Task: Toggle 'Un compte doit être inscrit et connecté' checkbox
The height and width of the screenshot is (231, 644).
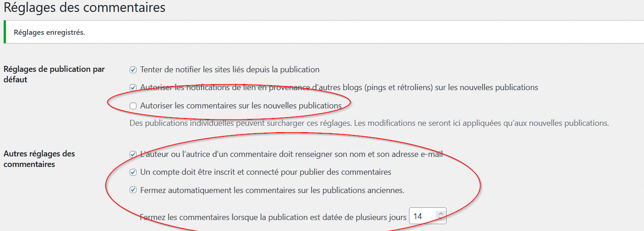Action: click(x=133, y=172)
